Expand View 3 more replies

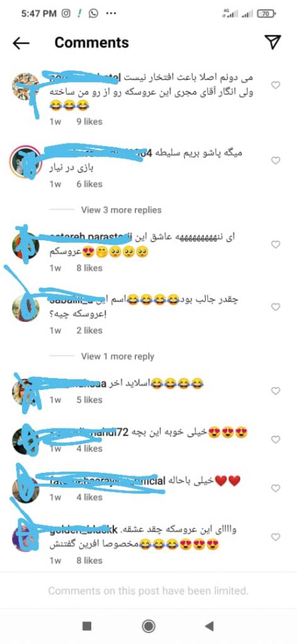click(121, 210)
